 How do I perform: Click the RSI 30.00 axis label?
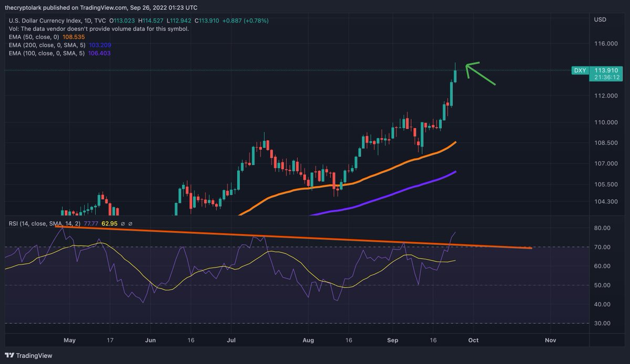pyautogui.click(x=603, y=324)
